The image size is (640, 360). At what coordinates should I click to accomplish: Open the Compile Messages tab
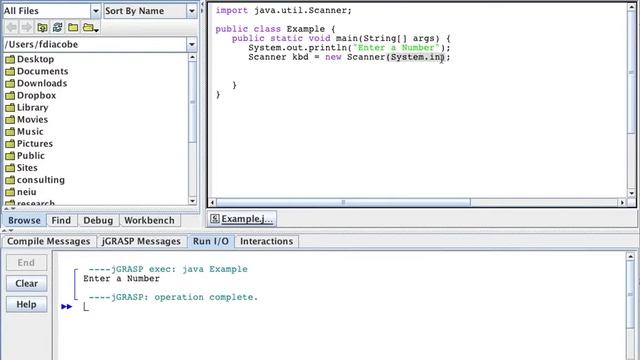point(49,241)
